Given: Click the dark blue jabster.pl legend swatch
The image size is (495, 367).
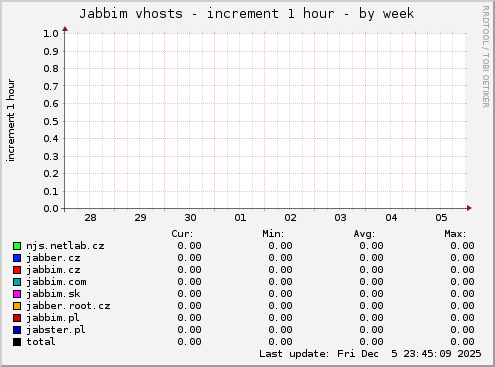Looking at the screenshot, I should pos(17,330).
